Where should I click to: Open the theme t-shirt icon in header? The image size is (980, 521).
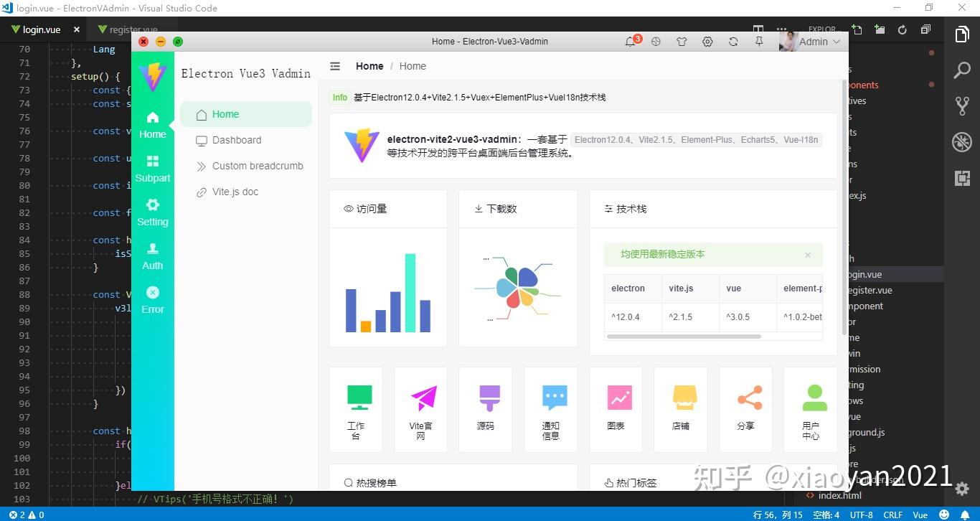tap(682, 41)
